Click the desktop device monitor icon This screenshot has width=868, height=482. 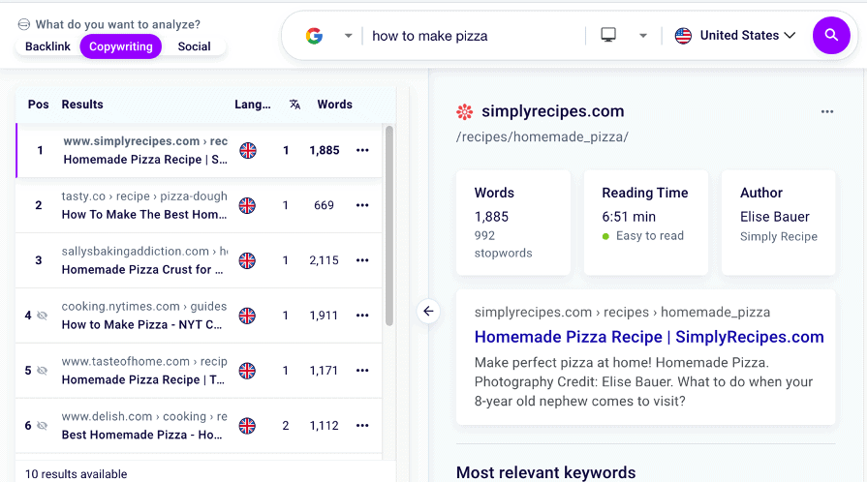(608, 35)
